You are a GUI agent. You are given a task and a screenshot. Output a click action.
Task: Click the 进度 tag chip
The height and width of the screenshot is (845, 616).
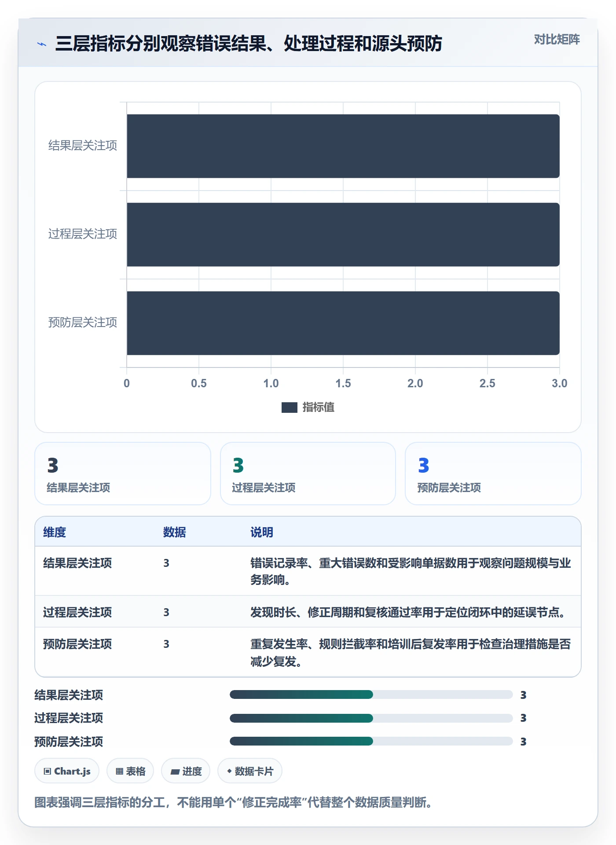pyautogui.click(x=186, y=771)
